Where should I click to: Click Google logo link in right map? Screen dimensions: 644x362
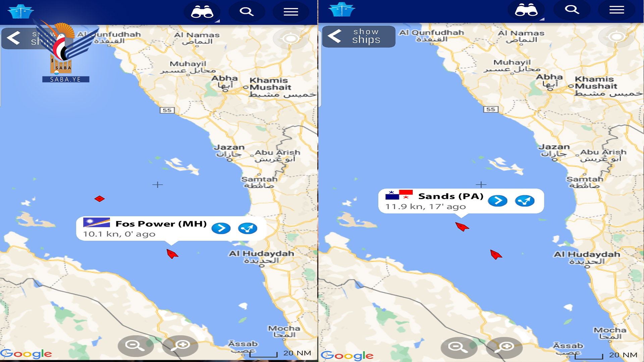347,355
